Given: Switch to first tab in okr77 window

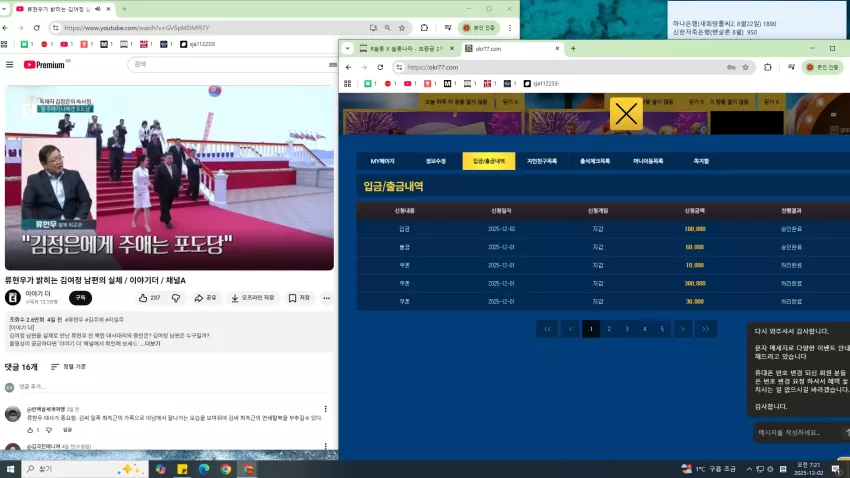Looking at the screenshot, I should click(407, 49).
